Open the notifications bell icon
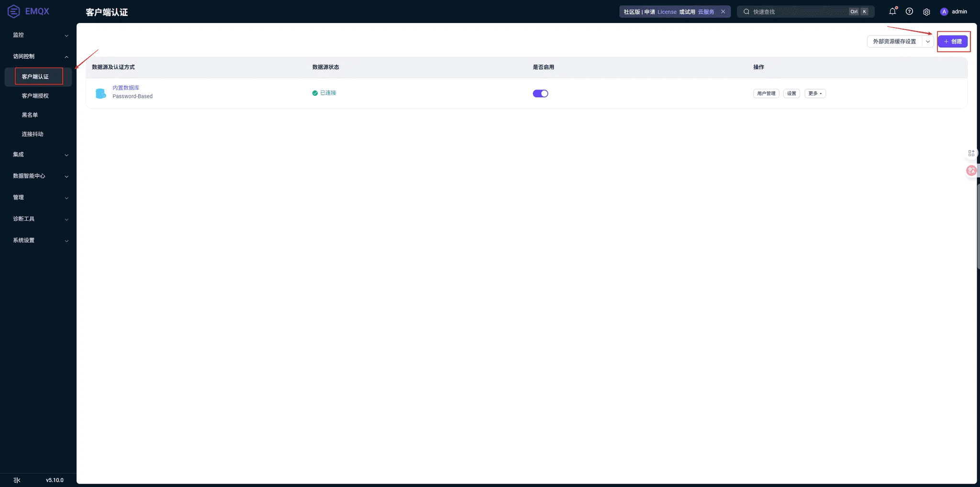The image size is (980, 487). [892, 11]
